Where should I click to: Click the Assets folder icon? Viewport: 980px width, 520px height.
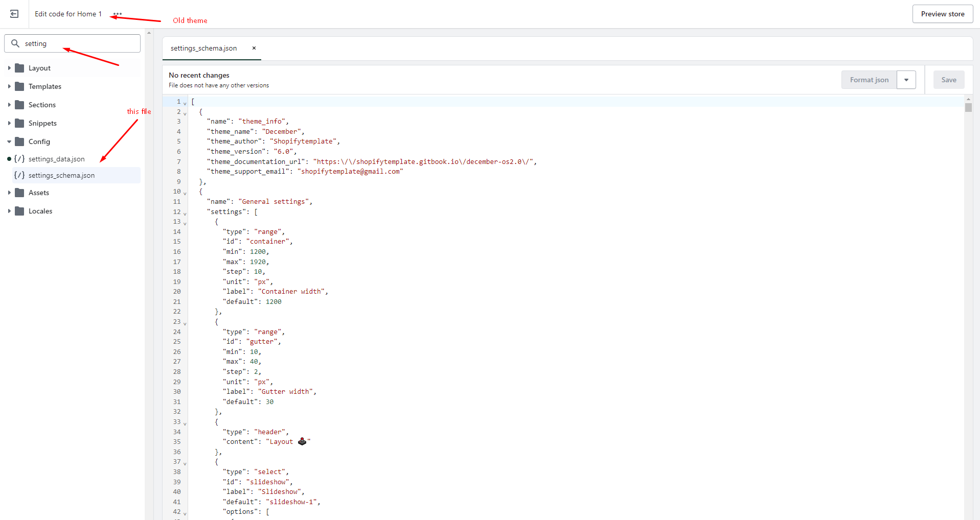[20, 193]
